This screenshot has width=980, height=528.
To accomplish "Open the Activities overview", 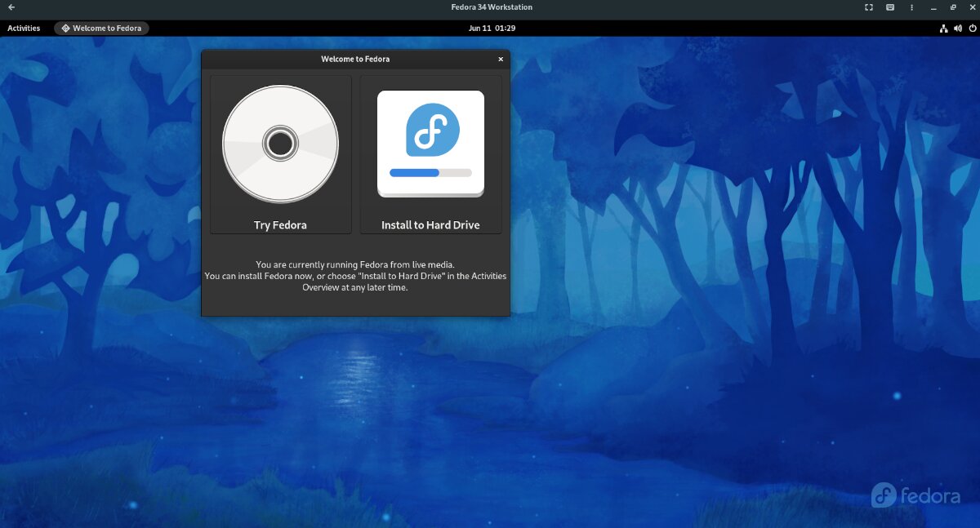I will pyautogui.click(x=24, y=29).
